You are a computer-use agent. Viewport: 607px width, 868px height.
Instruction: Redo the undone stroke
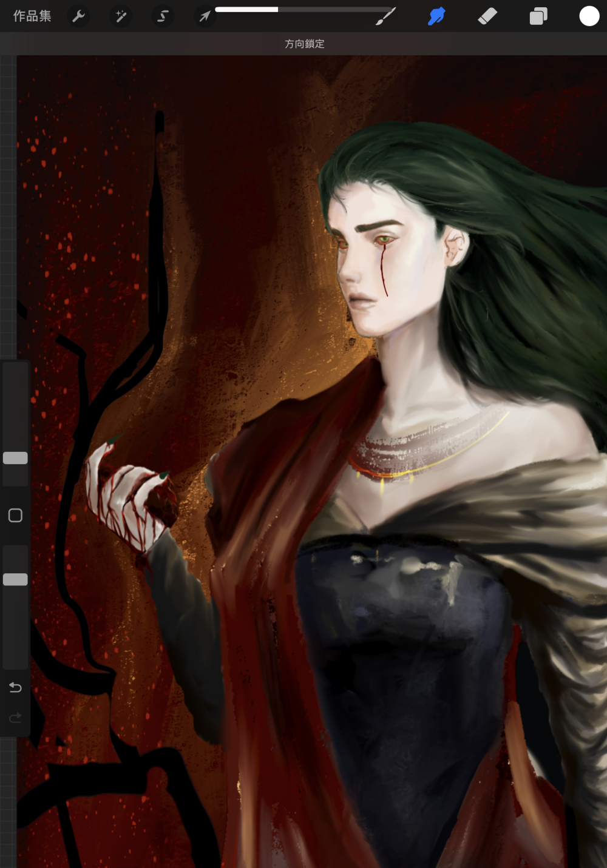[15, 718]
